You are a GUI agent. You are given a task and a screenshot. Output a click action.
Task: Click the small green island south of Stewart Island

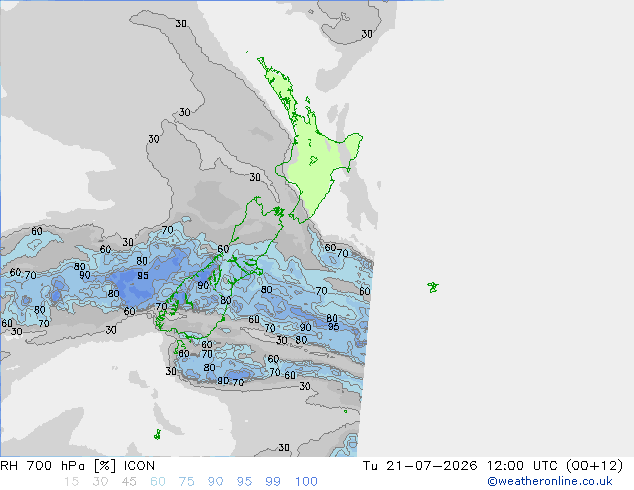[157, 435]
